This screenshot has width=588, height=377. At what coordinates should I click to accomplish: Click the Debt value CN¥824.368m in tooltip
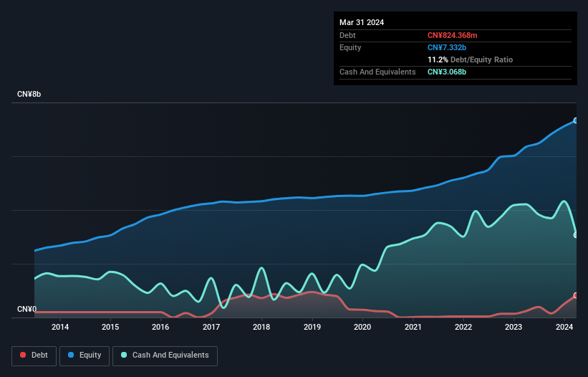[452, 35]
